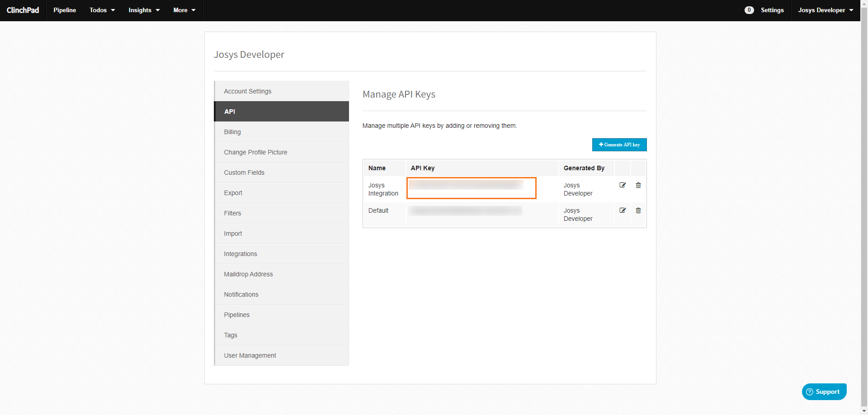
Task: Click the Generate API key button
Action: (x=619, y=145)
